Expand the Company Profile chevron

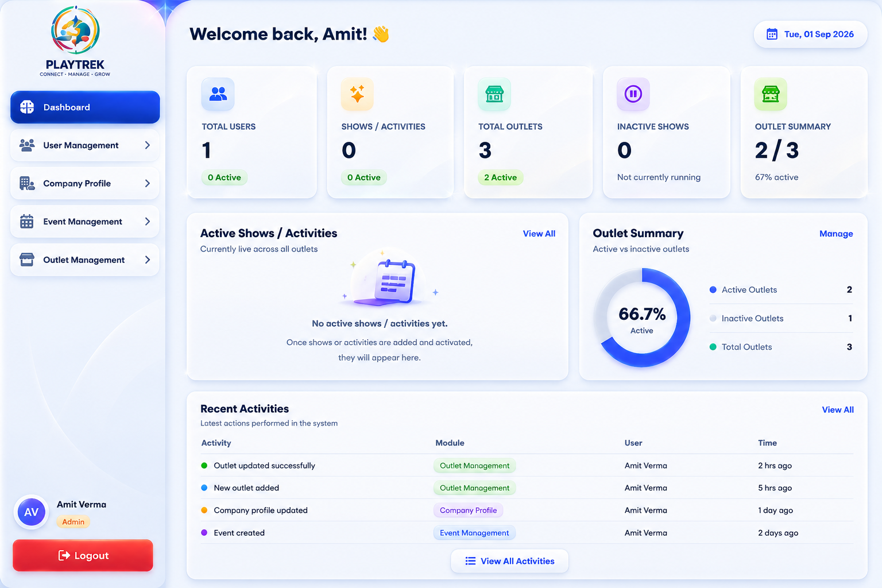pyautogui.click(x=148, y=183)
